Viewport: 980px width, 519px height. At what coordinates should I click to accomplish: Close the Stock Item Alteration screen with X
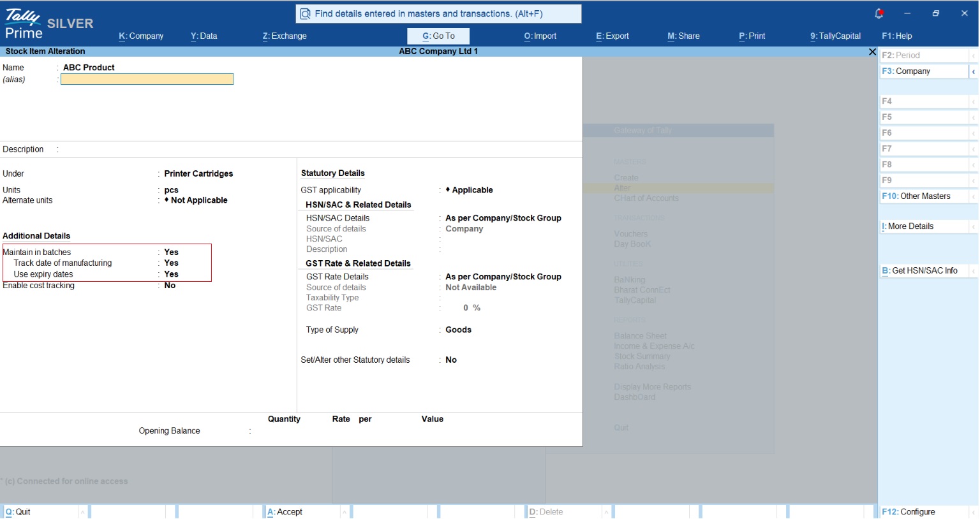872,52
